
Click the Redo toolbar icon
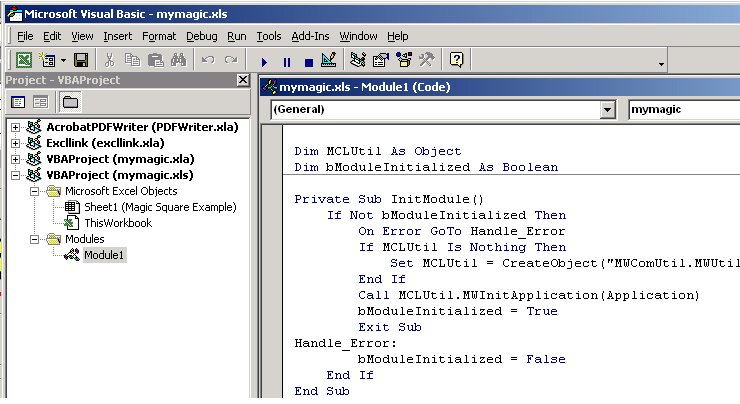pyautogui.click(x=231, y=60)
